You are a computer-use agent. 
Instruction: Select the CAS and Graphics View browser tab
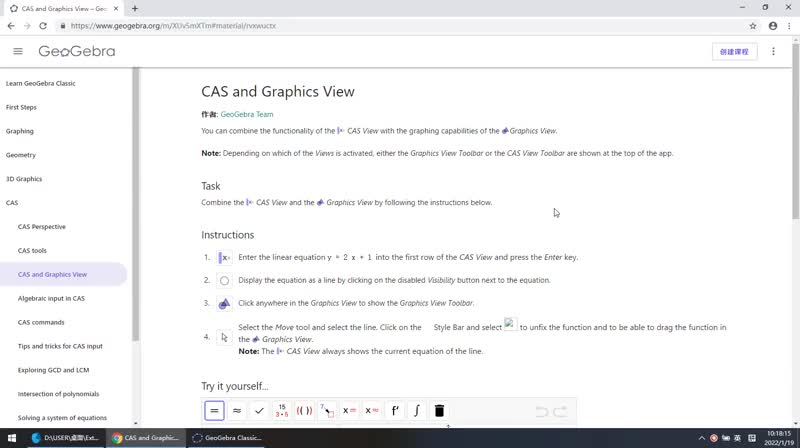pyautogui.click(x=64, y=9)
